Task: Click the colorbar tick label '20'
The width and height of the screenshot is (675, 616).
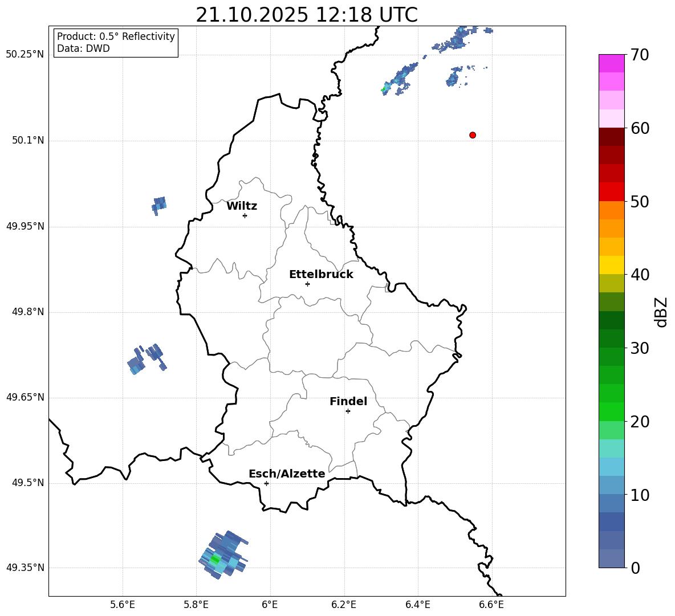Action: (x=639, y=422)
